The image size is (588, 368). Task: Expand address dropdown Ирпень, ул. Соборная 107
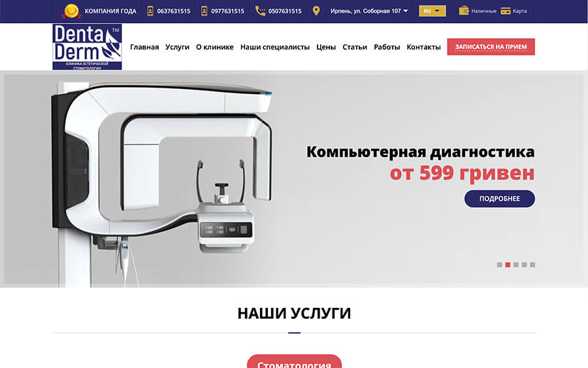pyautogui.click(x=369, y=11)
